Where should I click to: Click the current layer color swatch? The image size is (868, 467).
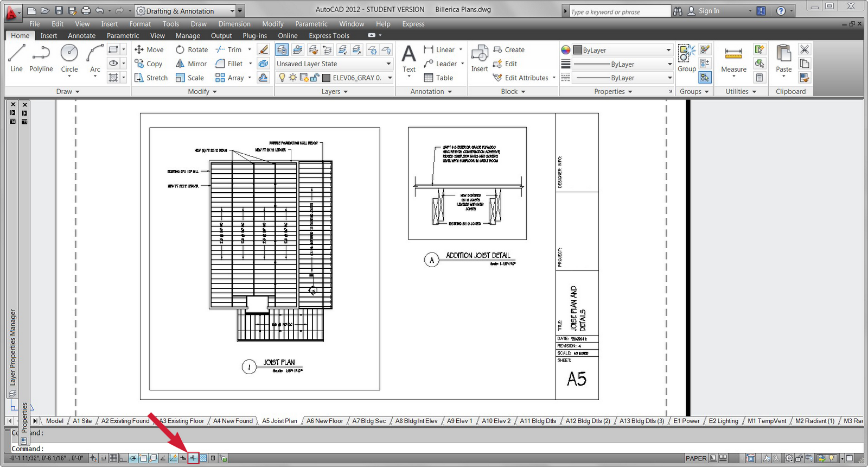[x=326, y=78]
